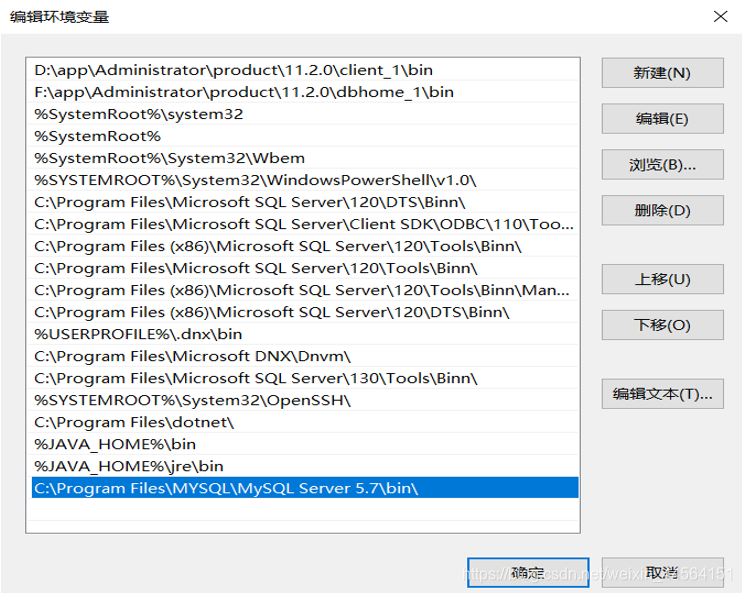This screenshot has height=593, width=742.
Task: Open the 浏览(B)... folder browser
Action: (662, 165)
